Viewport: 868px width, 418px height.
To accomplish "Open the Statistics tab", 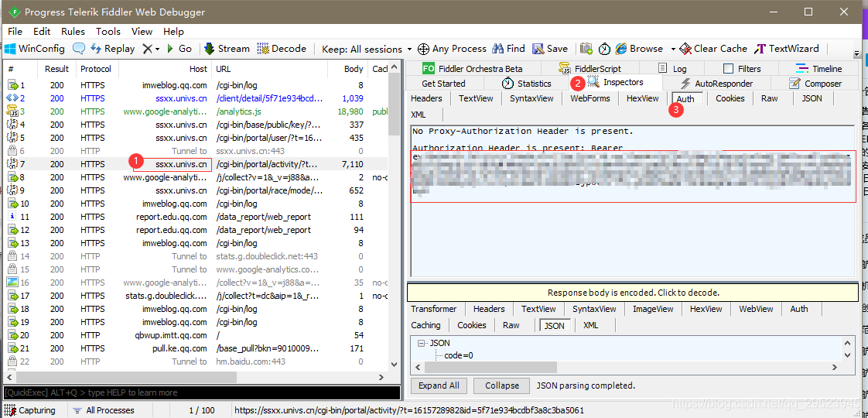I will [x=526, y=84].
